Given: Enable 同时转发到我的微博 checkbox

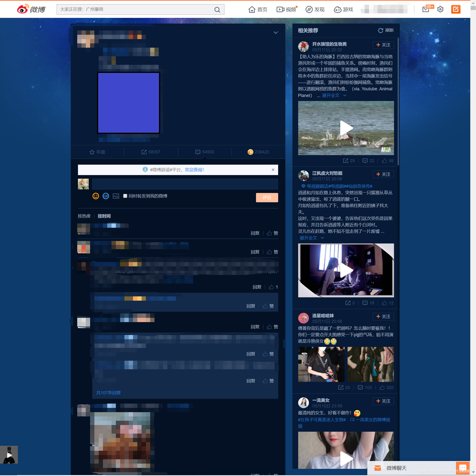Looking at the screenshot, I should tap(125, 196).
